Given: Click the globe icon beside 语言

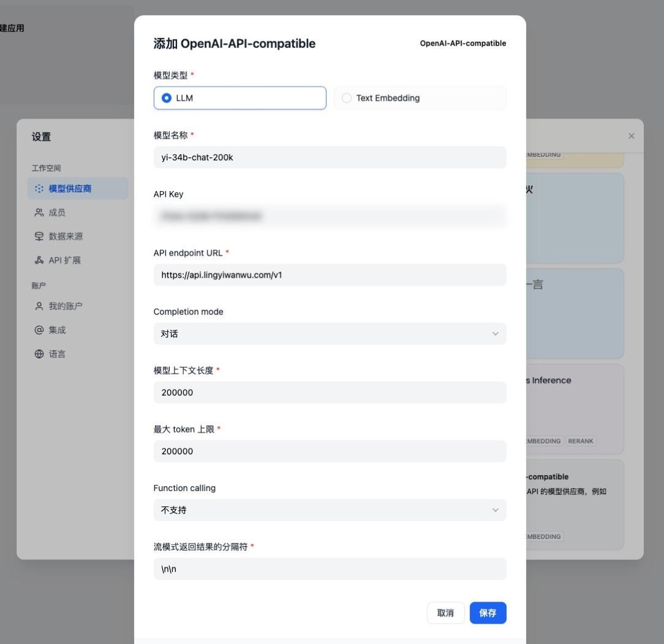Looking at the screenshot, I should (x=39, y=354).
